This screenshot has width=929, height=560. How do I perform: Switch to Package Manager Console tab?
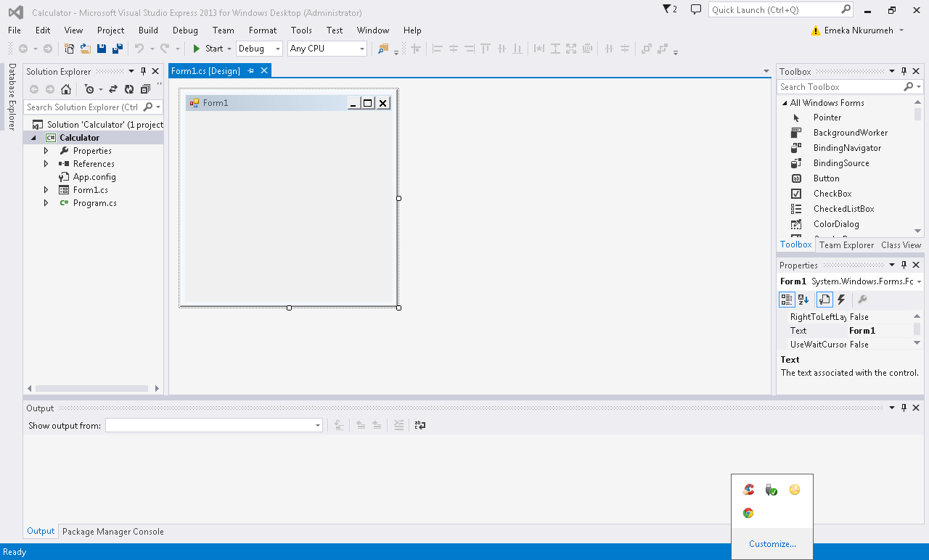click(x=113, y=532)
